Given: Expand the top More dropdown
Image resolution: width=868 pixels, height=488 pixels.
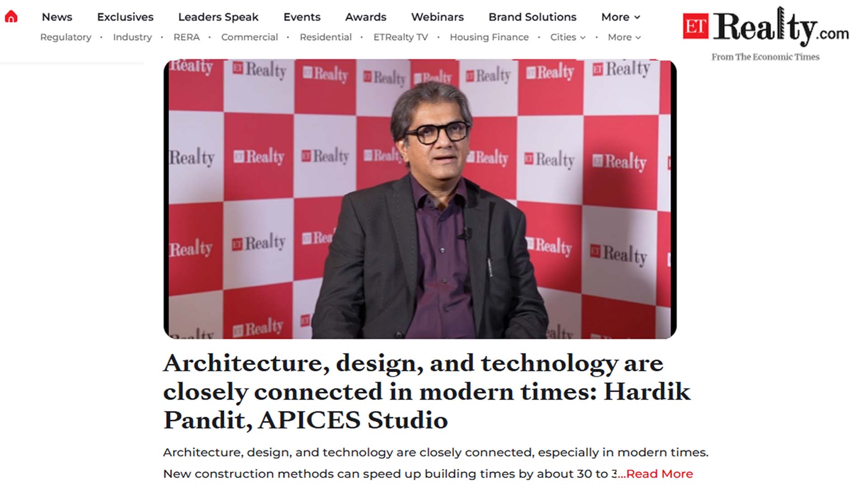Looking at the screenshot, I should click(x=620, y=17).
